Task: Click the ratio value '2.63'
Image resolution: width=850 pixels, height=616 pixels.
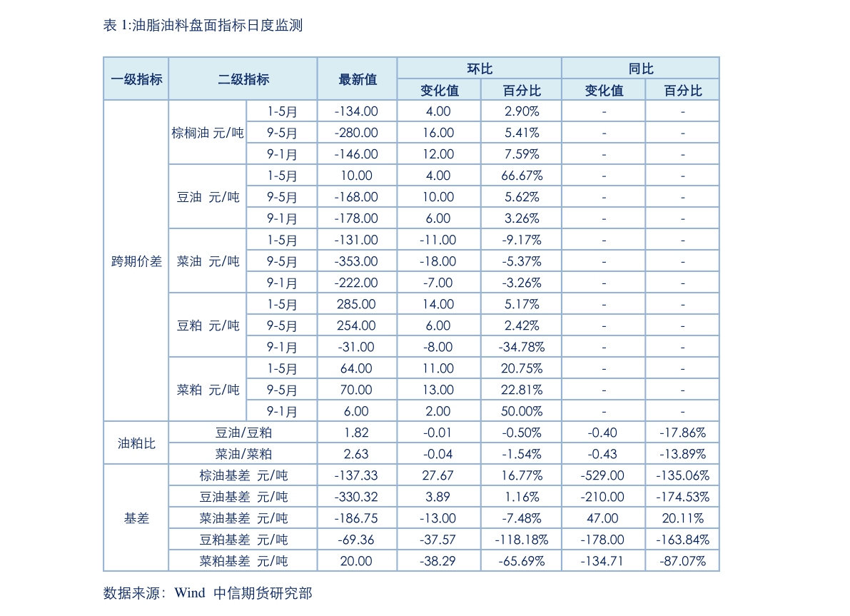Action: [356, 454]
